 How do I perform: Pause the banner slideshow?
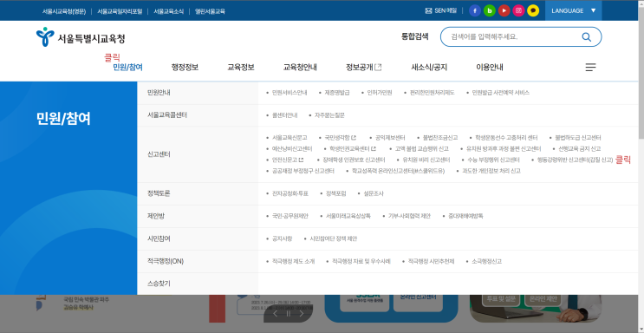289,314
